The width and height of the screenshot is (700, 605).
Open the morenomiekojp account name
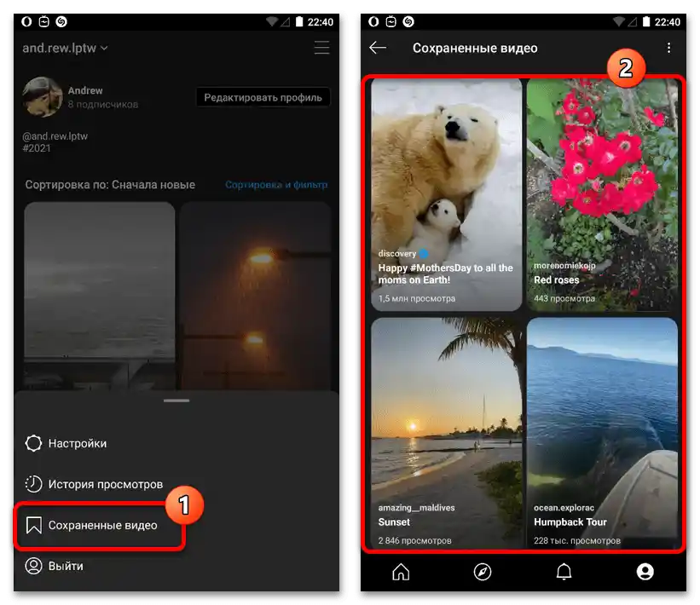point(564,266)
